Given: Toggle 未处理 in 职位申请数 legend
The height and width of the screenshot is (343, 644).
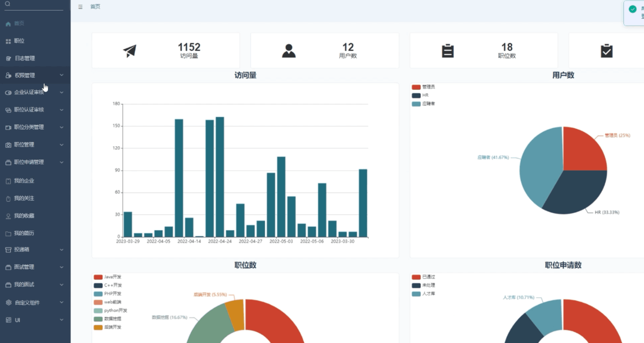Looking at the screenshot, I should (x=423, y=285).
